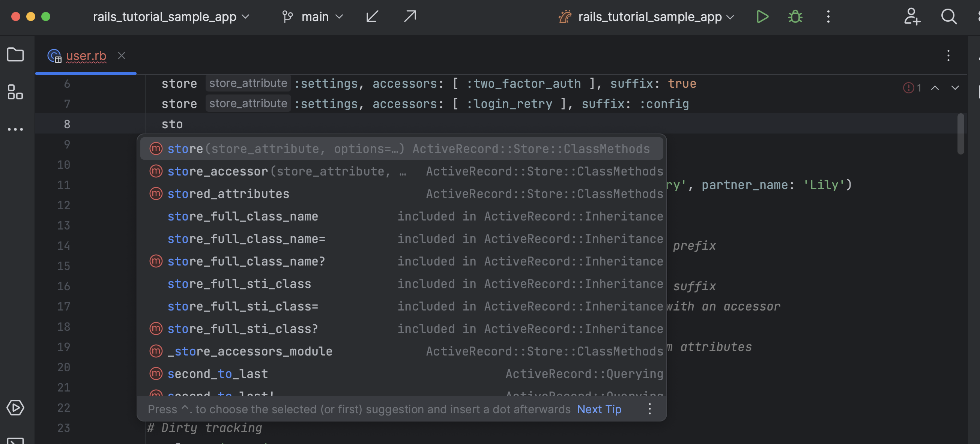Click the Update Project incoming arrow
This screenshot has height=444, width=980.
372,17
